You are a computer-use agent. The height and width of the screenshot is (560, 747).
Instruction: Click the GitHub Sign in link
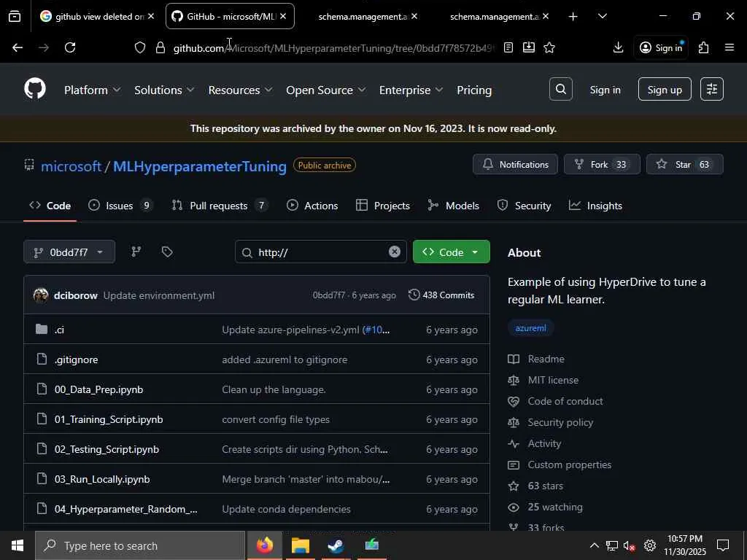pyautogui.click(x=605, y=90)
